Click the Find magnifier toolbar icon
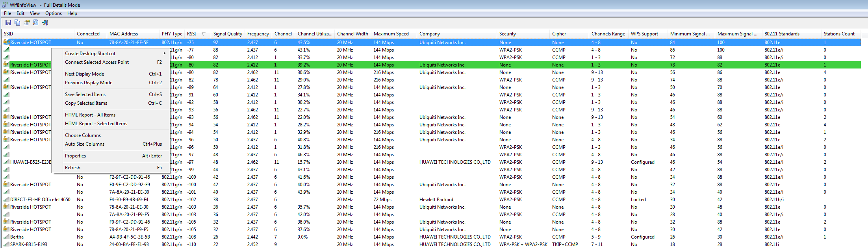 (35, 23)
